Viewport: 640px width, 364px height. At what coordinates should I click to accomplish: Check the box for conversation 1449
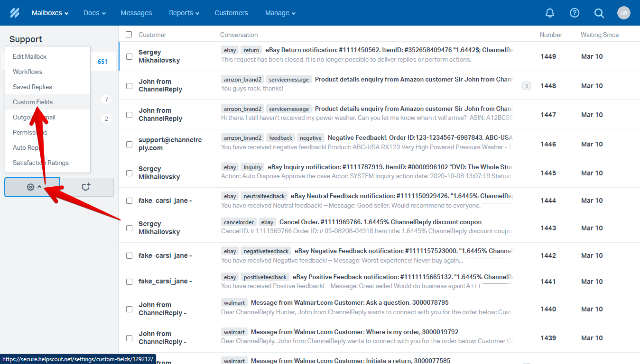tap(129, 56)
